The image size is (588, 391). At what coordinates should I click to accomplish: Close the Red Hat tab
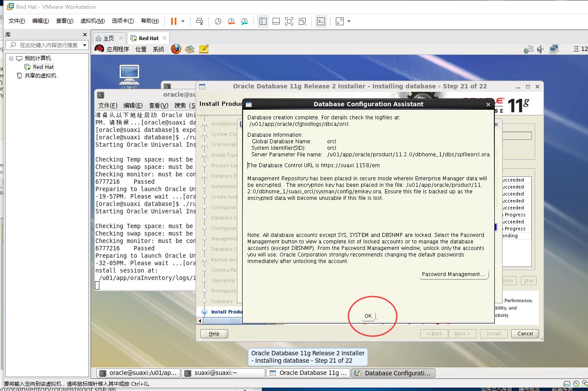(x=165, y=38)
